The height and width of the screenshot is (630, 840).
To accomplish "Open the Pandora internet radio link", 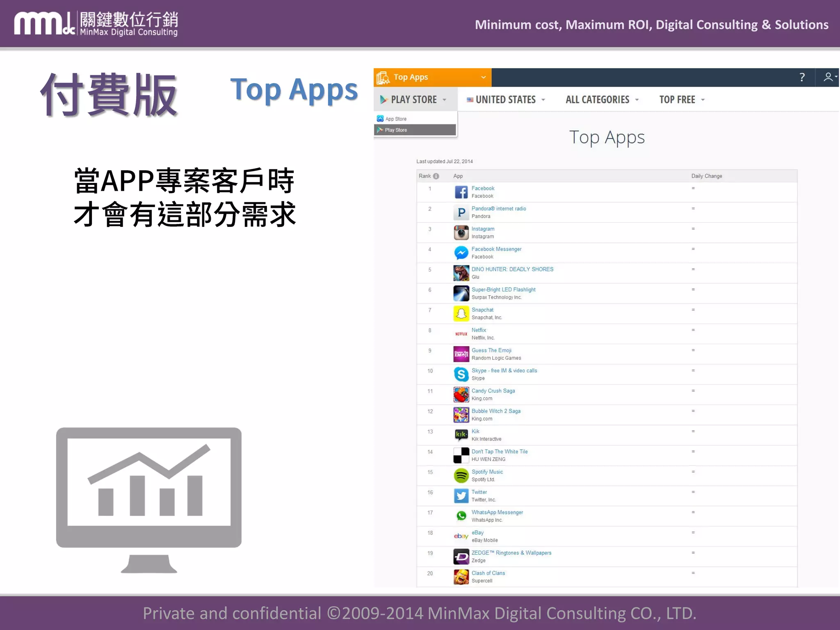I will tap(498, 208).
